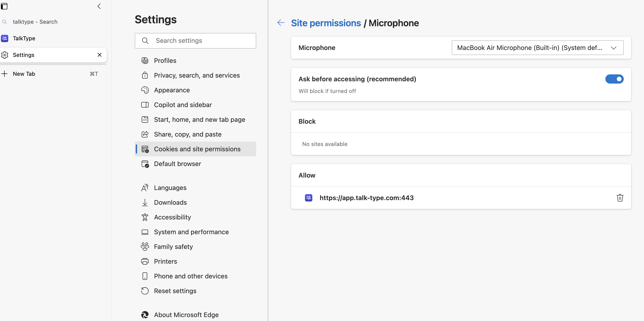Switch to the TalkType tab
This screenshot has height=321, width=644.
53,38
